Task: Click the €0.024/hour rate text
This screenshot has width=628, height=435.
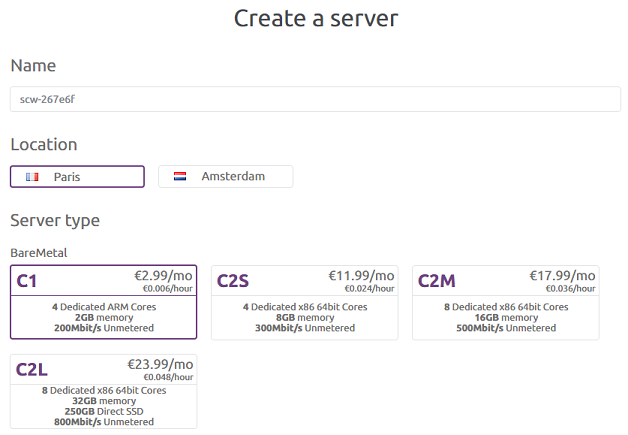Action: click(370, 288)
